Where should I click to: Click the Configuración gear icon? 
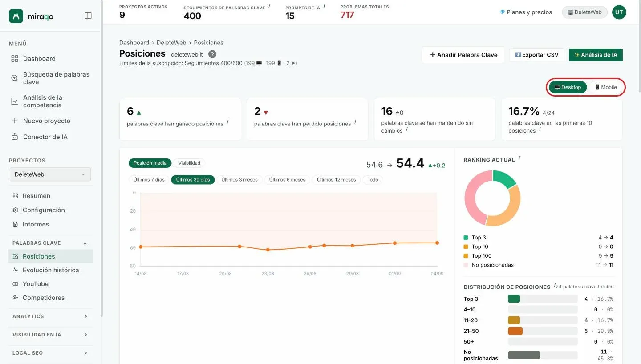point(15,210)
